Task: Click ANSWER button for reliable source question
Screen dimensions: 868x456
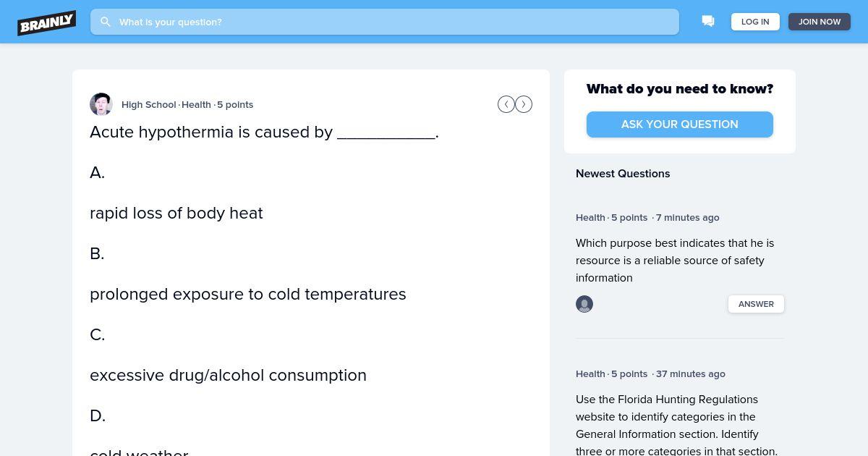Action: 756,304
